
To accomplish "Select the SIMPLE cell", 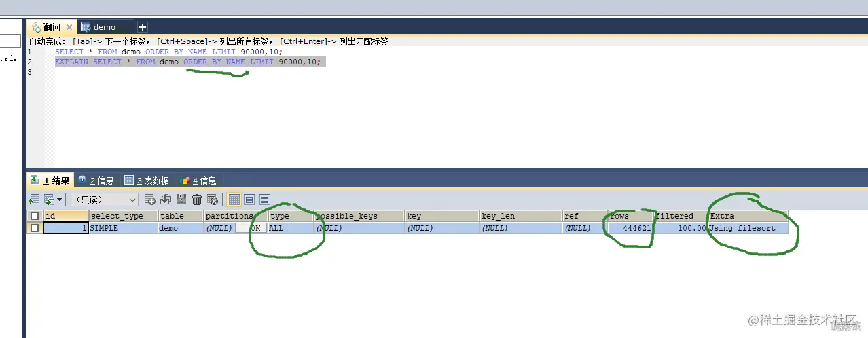I will 124,228.
